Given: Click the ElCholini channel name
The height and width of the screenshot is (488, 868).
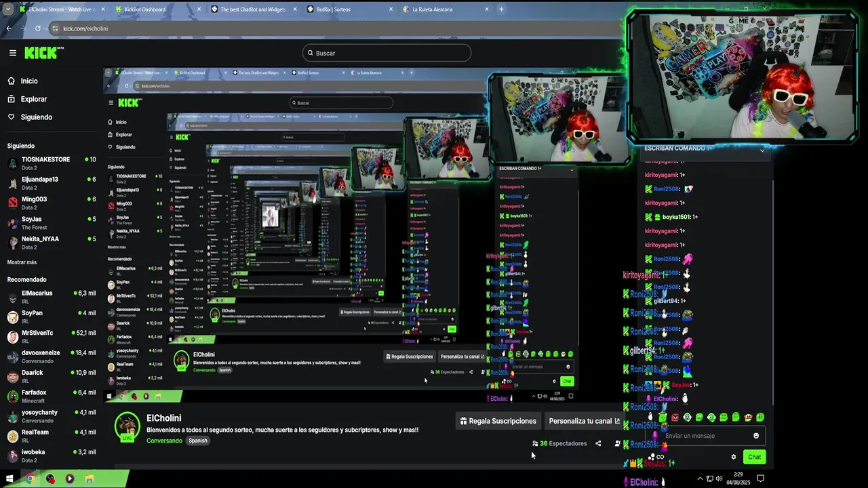Looking at the screenshot, I should pos(163,418).
